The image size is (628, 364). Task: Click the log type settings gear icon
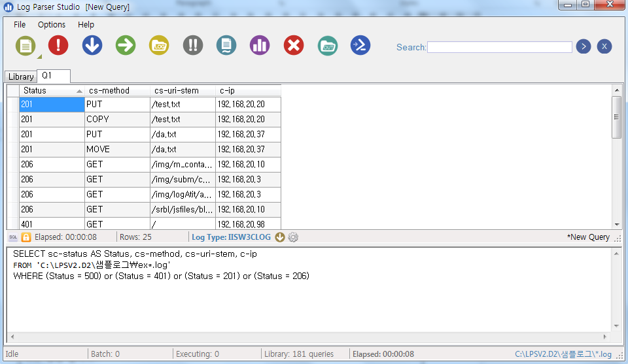pos(293,237)
